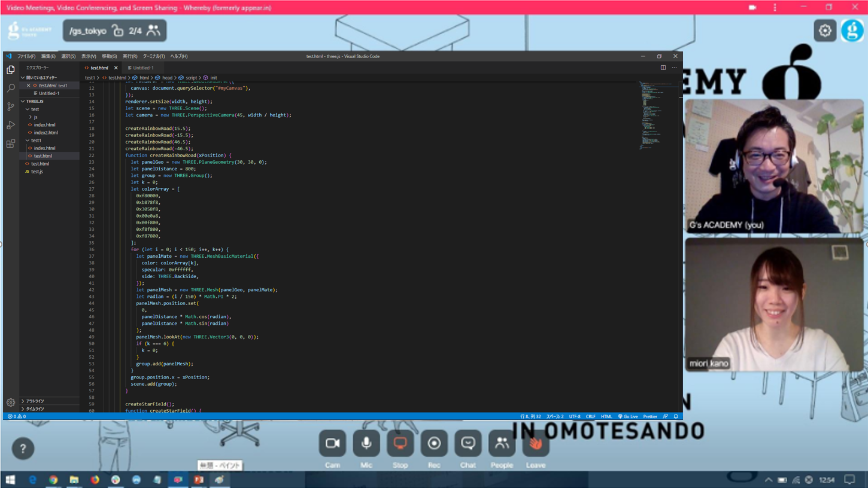Open Whereby settings gear icon
The height and width of the screenshot is (488, 868).
825,30
